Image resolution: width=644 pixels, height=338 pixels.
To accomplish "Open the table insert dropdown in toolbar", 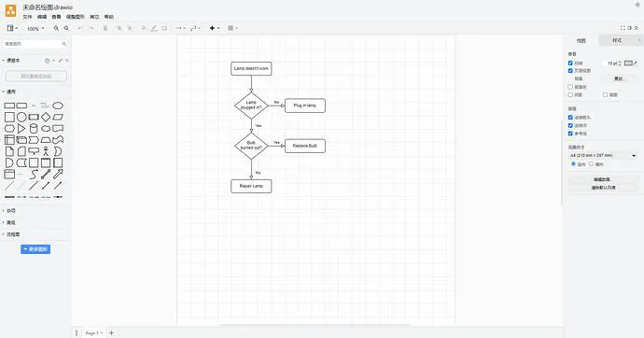I will tap(233, 28).
